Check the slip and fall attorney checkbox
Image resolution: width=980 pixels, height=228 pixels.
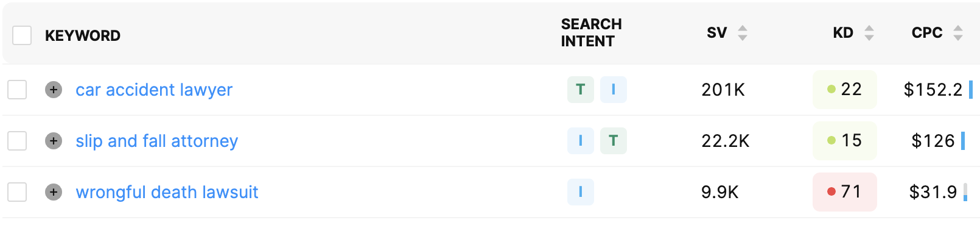click(x=17, y=141)
